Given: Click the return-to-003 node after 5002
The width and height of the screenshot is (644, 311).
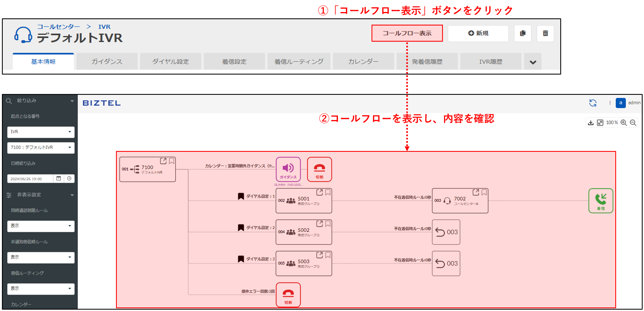Looking at the screenshot, I should (446, 232).
